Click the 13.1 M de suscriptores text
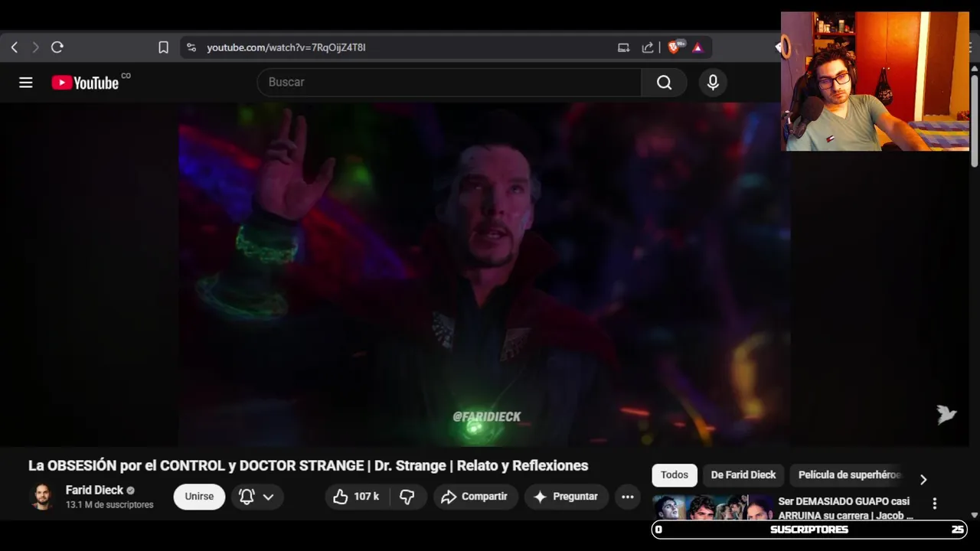The width and height of the screenshot is (980, 551). tap(109, 505)
